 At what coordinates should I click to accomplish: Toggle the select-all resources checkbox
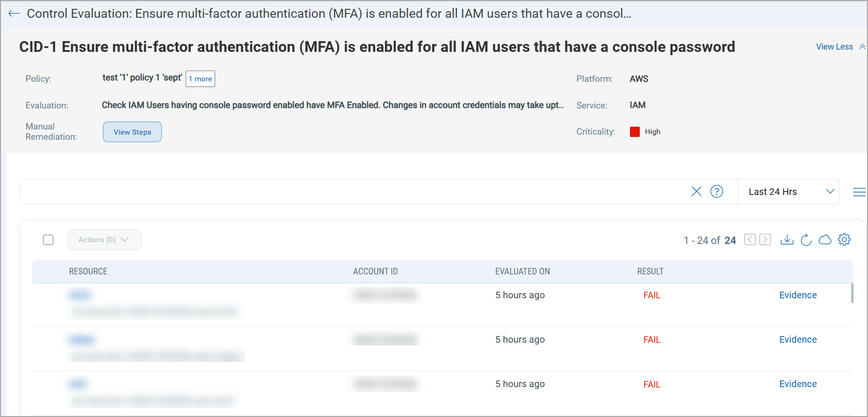48,240
